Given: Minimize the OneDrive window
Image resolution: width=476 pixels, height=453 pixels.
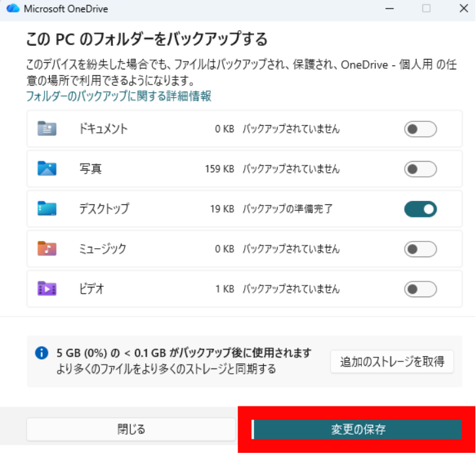Looking at the screenshot, I should [x=390, y=9].
